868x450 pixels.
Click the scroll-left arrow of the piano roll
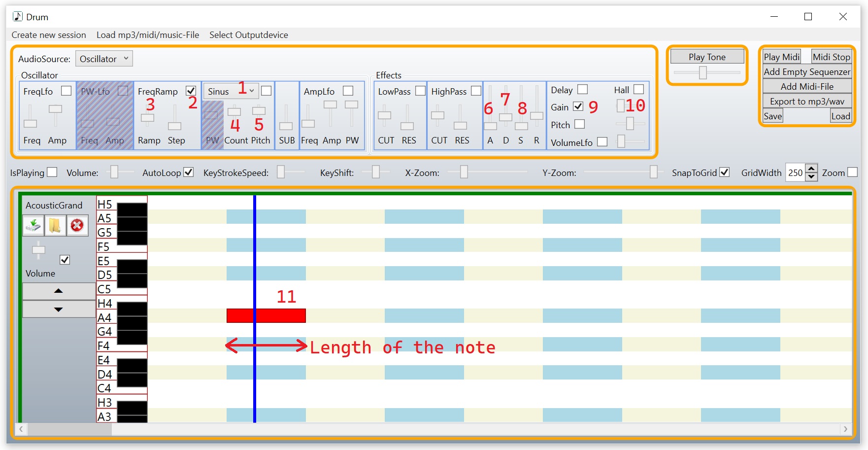click(x=21, y=429)
